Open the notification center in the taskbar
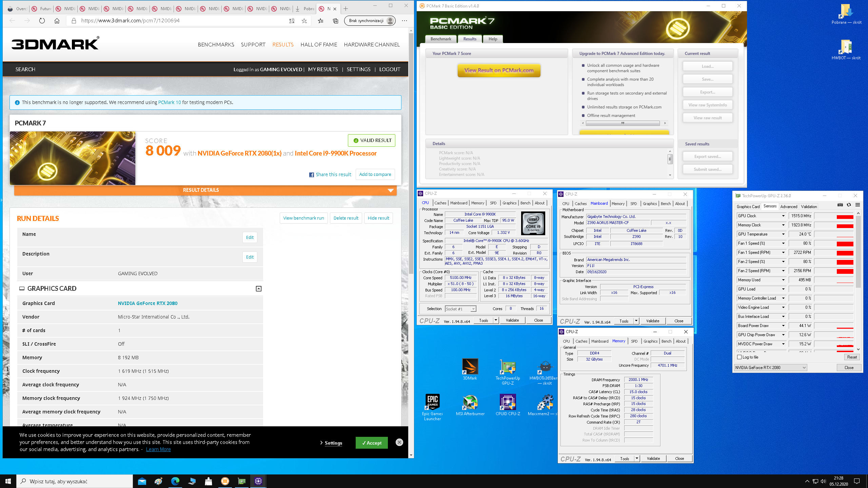This screenshot has height=488, width=868. (857, 481)
